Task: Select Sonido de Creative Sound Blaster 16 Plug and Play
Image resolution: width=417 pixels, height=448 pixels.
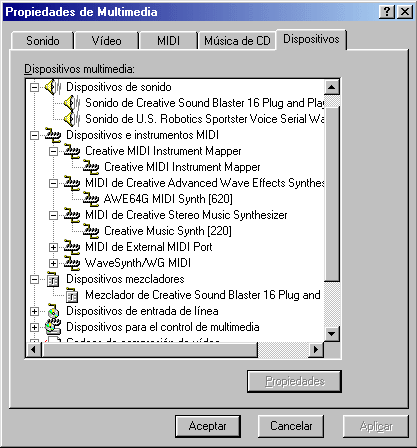Action: pyautogui.click(x=204, y=103)
